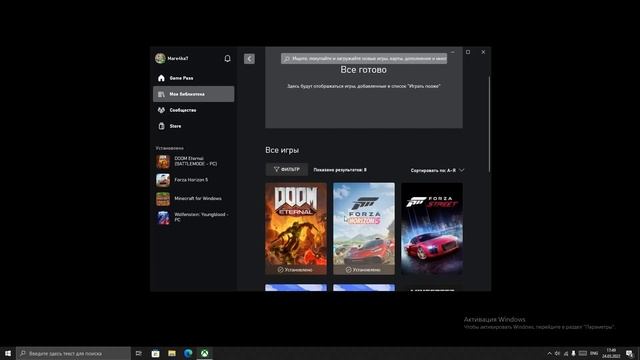Image resolution: width=640 pixels, height=360 pixels.
Task: Click the Minecraft sidebar icon
Action: click(163, 199)
